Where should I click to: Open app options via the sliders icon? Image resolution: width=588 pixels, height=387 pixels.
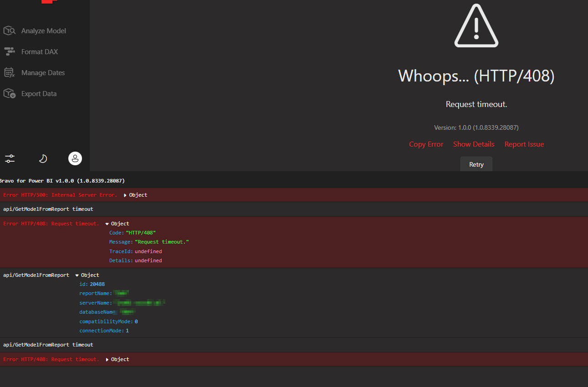pos(10,158)
